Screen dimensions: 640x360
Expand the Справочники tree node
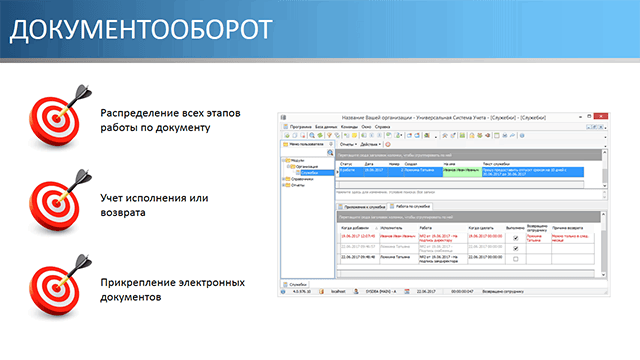(x=284, y=179)
